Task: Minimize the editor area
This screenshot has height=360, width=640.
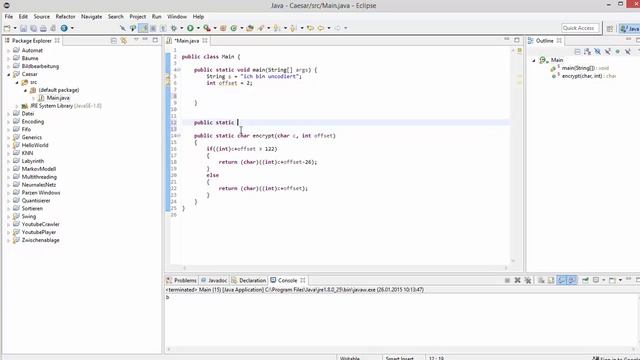Action: pyautogui.click(x=507, y=39)
